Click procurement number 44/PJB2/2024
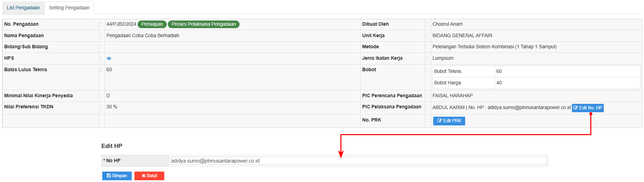644x182 pixels. (121, 24)
